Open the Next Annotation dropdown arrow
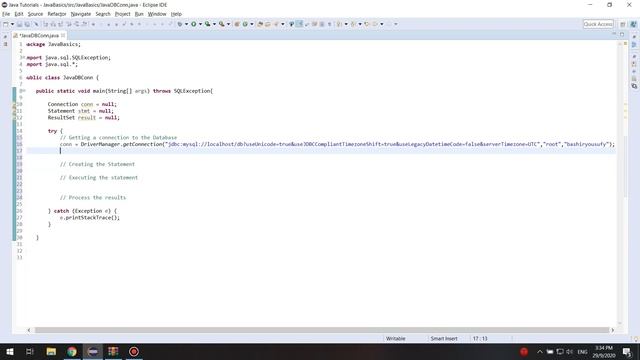Image resolution: width=640 pixels, height=360 pixels. [x=346, y=24]
